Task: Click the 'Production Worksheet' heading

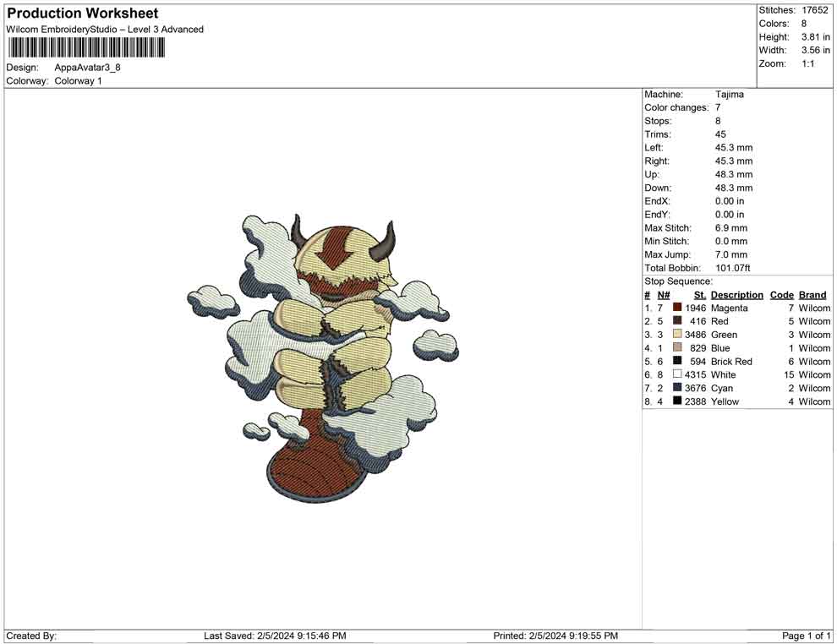Action: pyautogui.click(x=83, y=14)
